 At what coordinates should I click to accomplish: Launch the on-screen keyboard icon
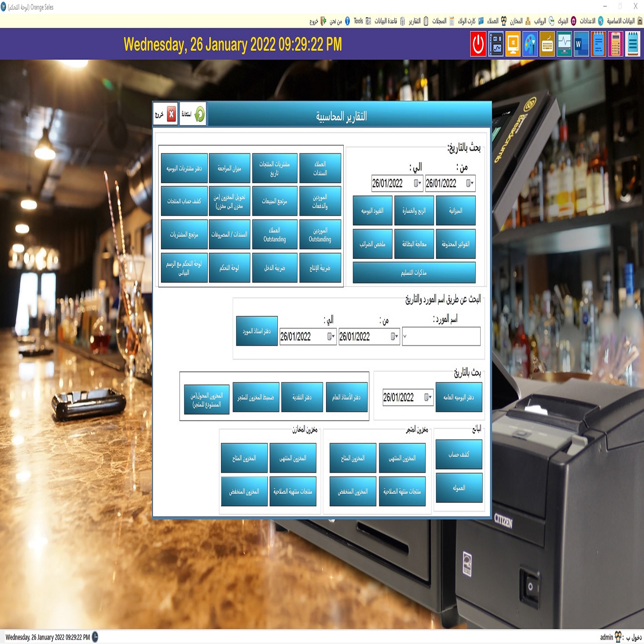coord(547,44)
